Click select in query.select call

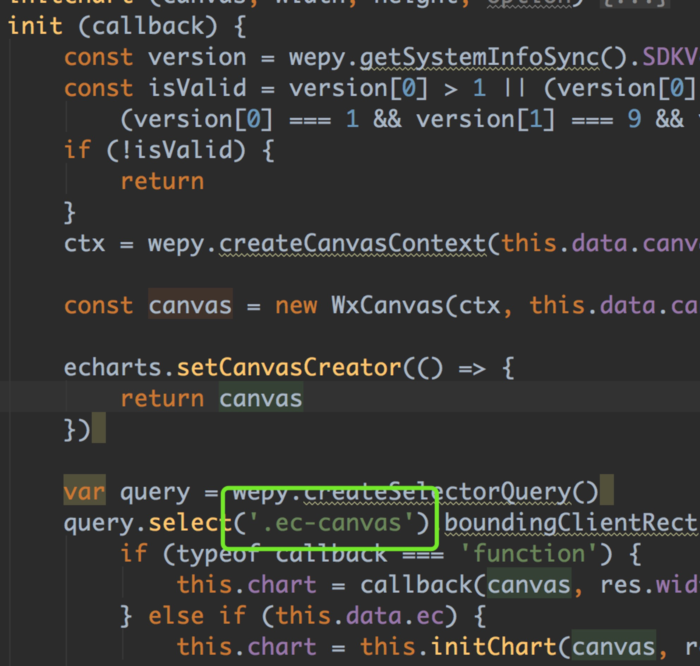(190, 523)
